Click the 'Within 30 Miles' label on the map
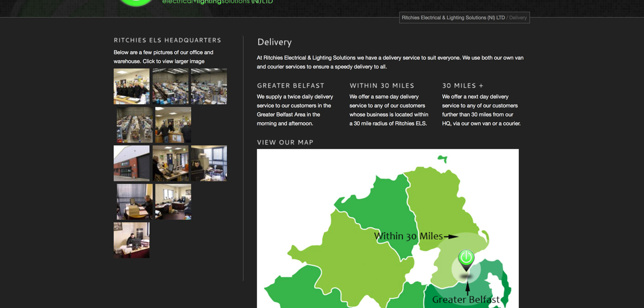Screen dimensions: 644x308 pos(408,236)
